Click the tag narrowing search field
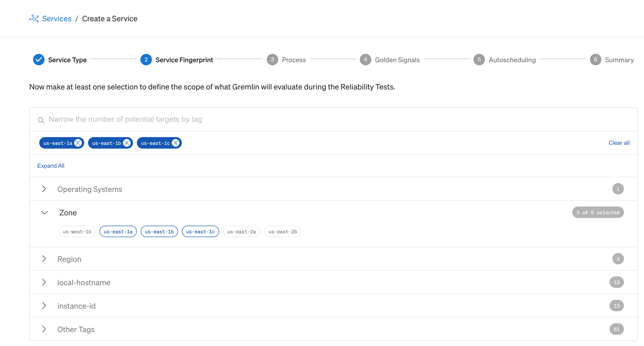This screenshot has width=644, height=346. click(180, 119)
